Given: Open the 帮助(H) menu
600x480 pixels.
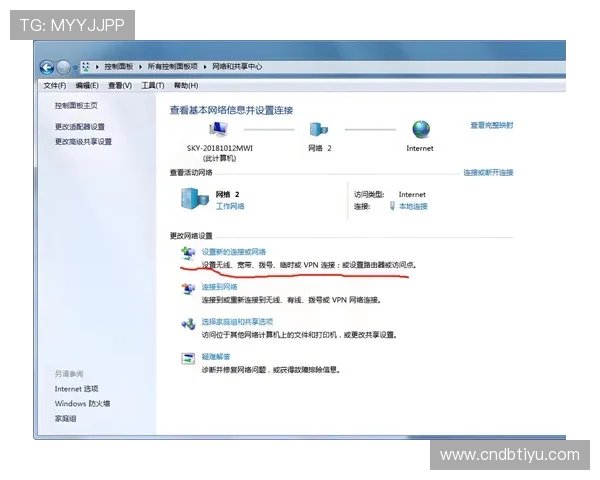Looking at the screenshot, I should pos(186,85).
